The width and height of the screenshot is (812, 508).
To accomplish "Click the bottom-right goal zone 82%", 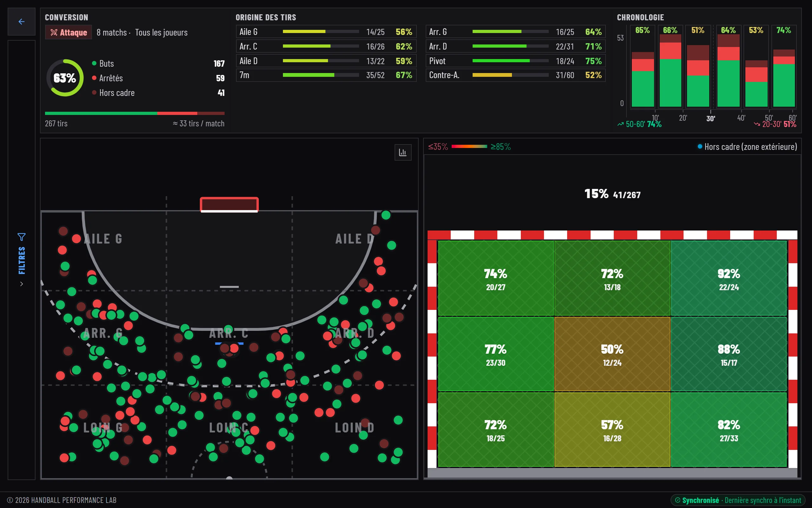I will tap(729, 430).
